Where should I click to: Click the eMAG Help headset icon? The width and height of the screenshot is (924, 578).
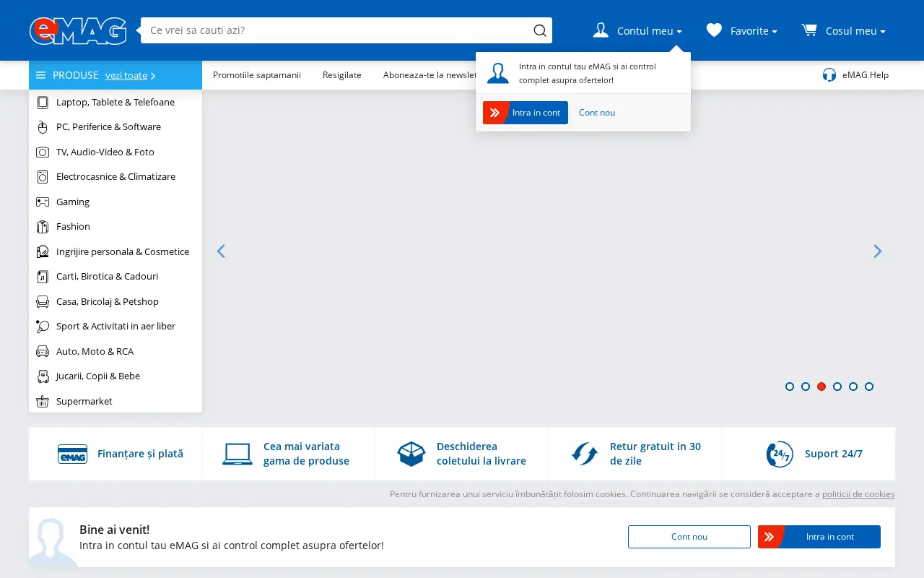click(x=829, y=75)
